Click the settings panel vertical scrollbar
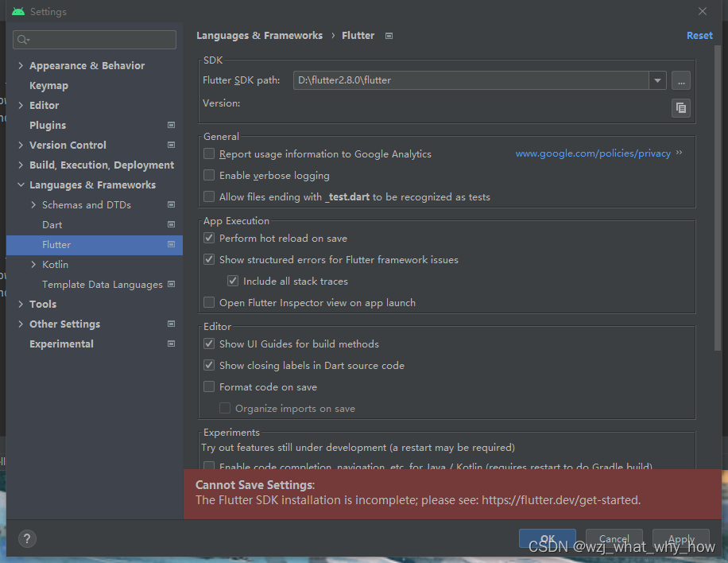This screenshot has height=563, width=728. tap(718, 197)
